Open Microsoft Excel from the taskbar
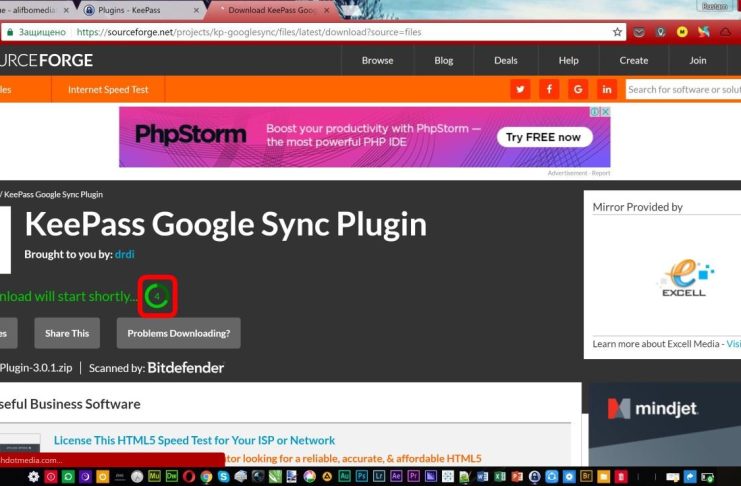This screenshot has height=486, width=741. click(x=500, y=477)
